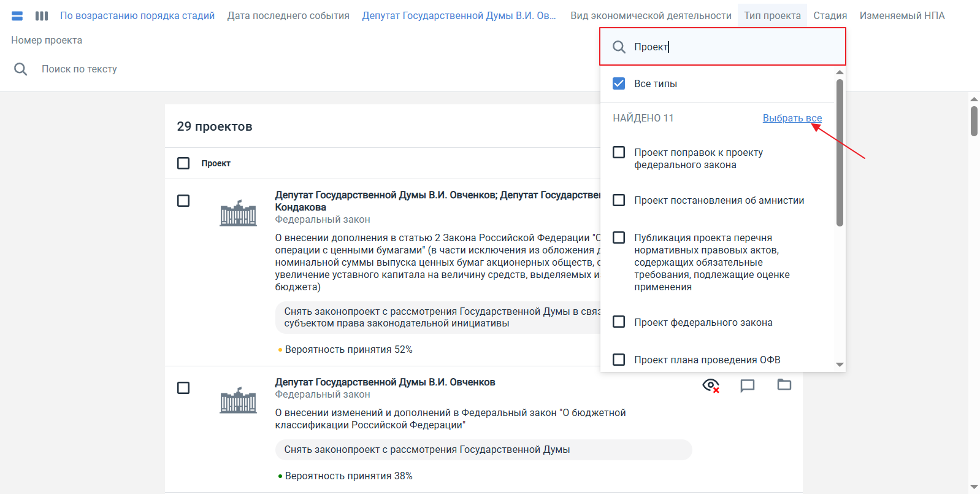Click 'По возрастанию порядка стадий' sort link
This screenshot has width=980, height=494.
pyautogui.click(x=137, y=16)
